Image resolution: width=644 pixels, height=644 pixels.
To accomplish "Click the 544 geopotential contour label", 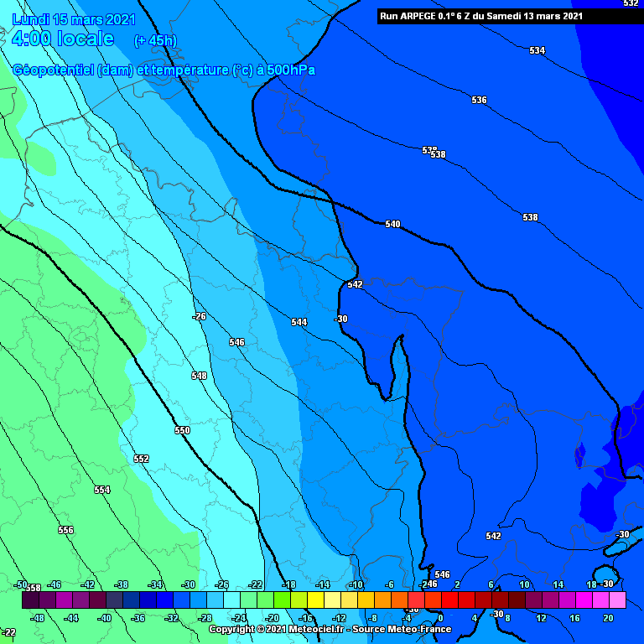I will 299,322.
